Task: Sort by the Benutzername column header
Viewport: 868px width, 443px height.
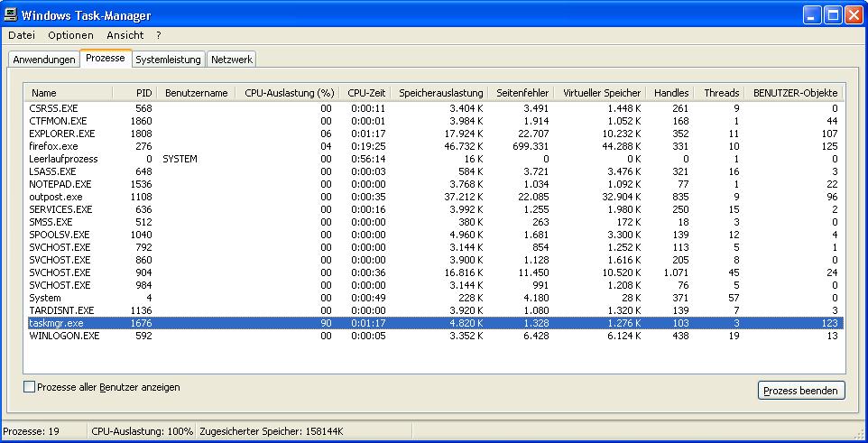Action: tap(197, 93)
